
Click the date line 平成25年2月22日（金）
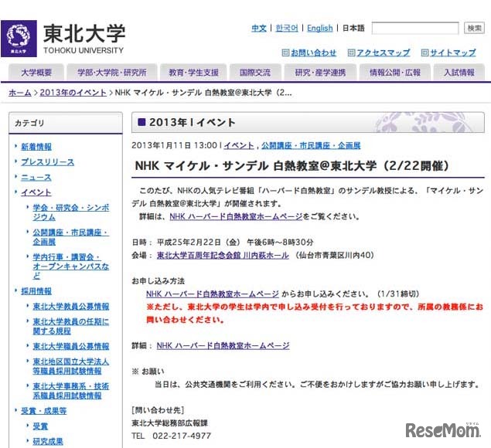click(x=199, y=243)
